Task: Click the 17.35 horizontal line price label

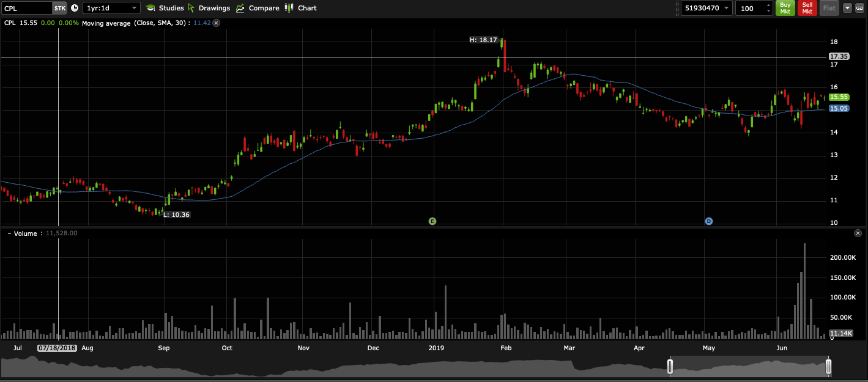Action: click(839, 56)
